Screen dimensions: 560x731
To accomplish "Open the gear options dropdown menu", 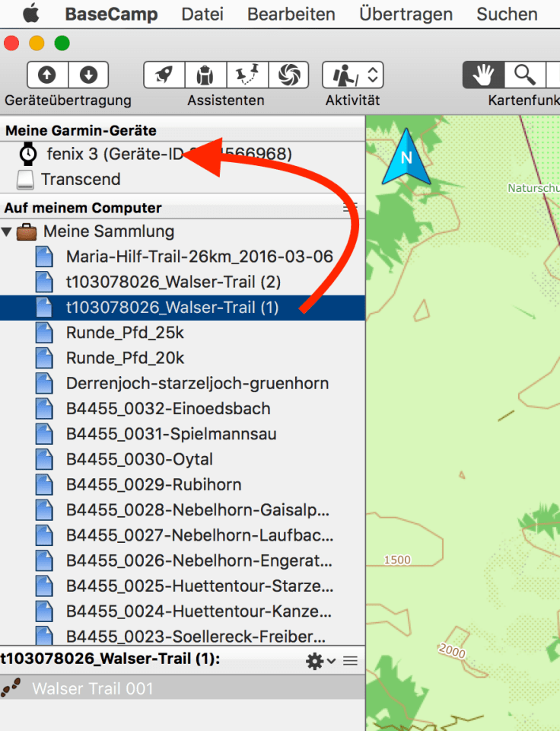I will (x=320, y=661).
